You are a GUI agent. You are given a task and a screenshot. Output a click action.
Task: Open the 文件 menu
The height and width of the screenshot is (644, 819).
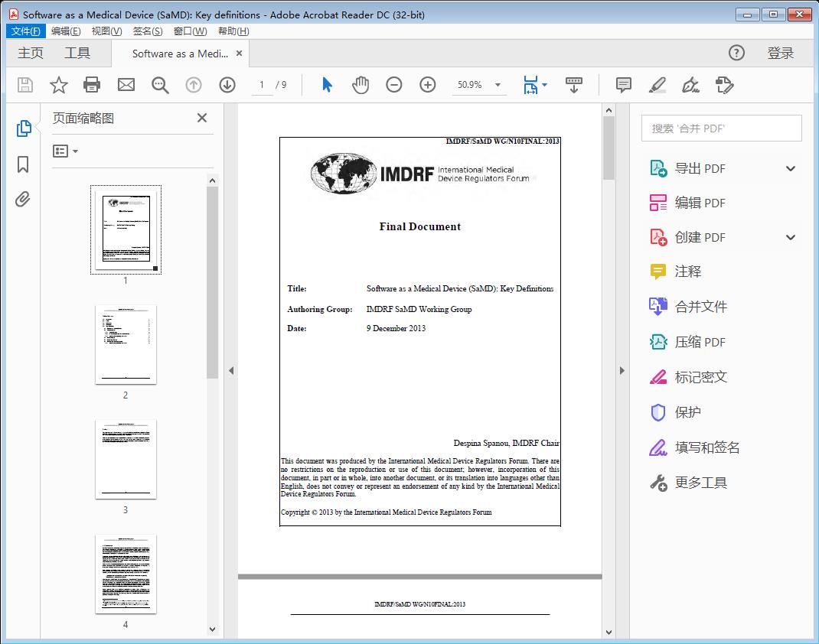[25, 31]
